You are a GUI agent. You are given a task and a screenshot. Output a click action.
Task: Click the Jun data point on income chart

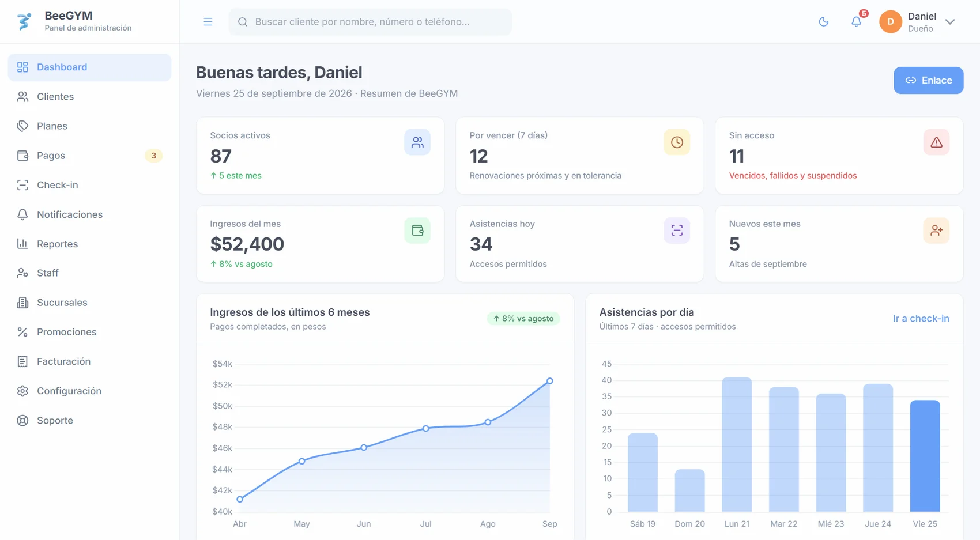pyautogui.click(x=364, y=447)
